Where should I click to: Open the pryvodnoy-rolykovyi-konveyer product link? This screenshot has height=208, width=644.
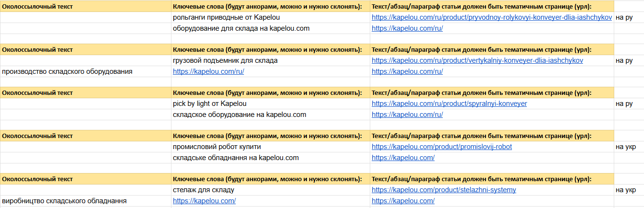point(492,17)
